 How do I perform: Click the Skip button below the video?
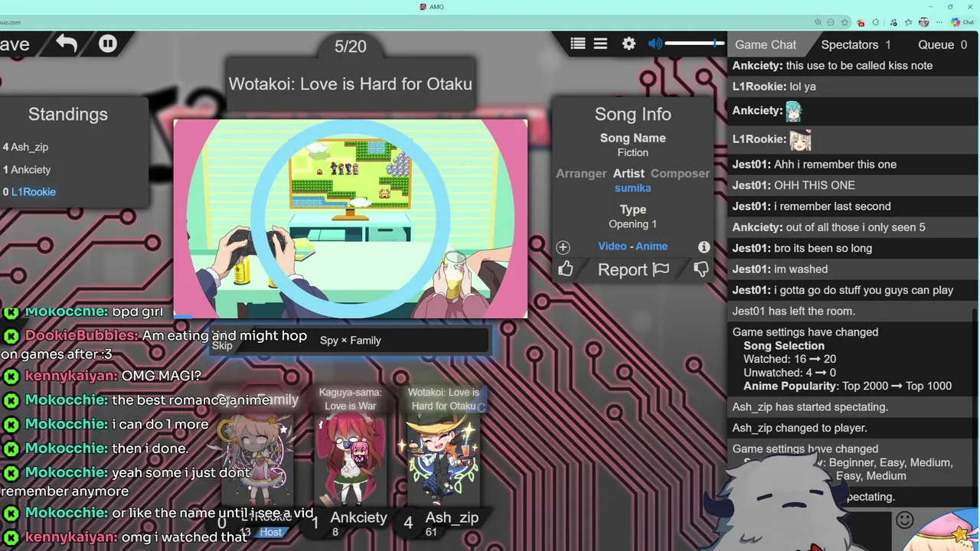[x=222, y=345]
